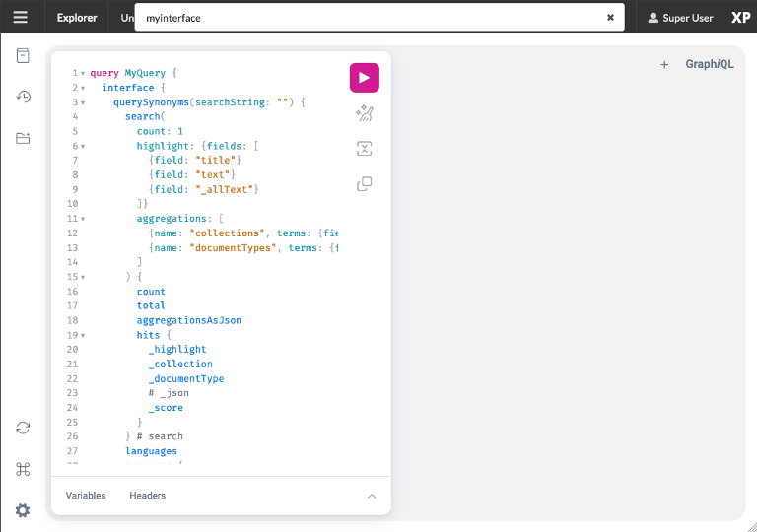Open the Explorer tab

[77, 18]
